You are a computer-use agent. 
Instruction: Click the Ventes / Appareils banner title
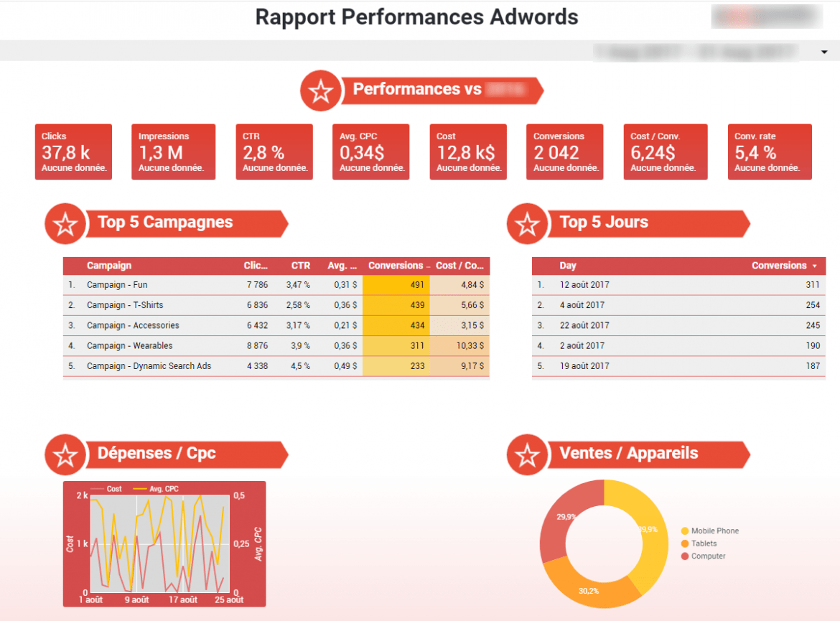click(x=629, y=453)
